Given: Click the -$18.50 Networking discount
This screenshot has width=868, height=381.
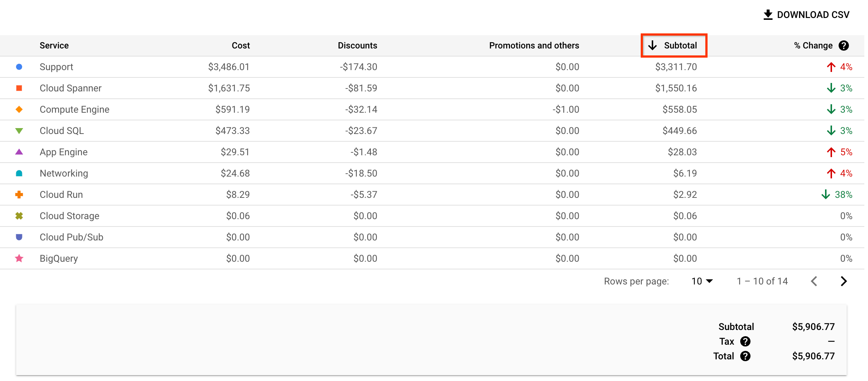Looking at the screenshot, I should [361, 173].
